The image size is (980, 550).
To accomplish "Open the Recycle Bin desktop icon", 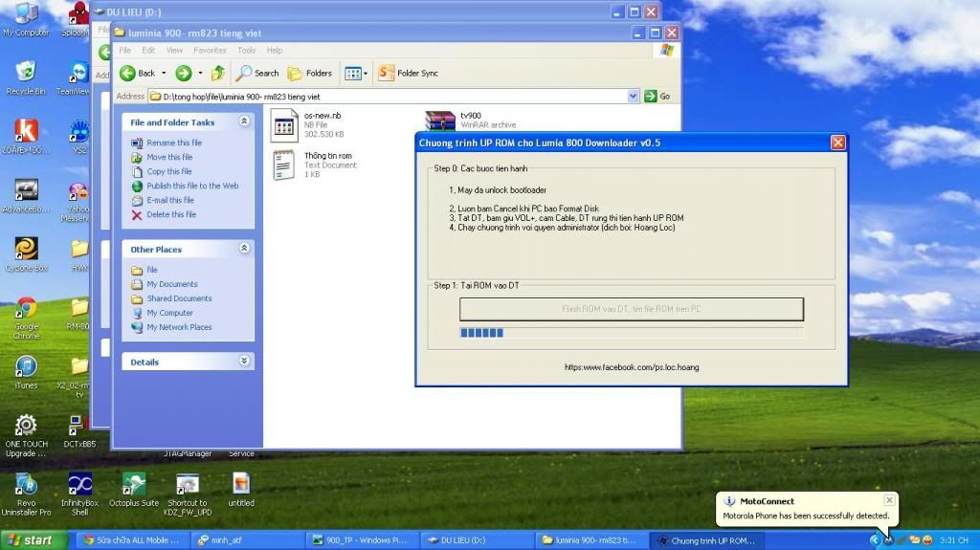I will pyautogui.click(x=25, y=78).
